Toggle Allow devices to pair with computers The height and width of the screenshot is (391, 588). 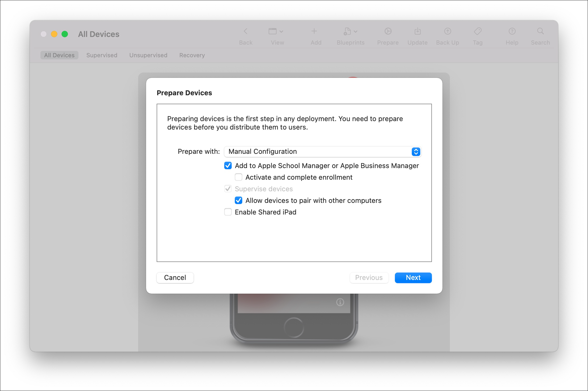(239, 201)
